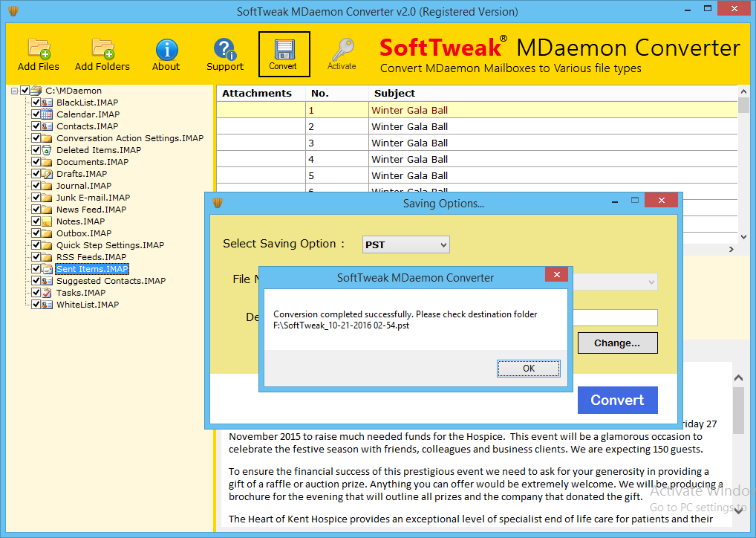Select the RSS Feeds.IMAP tree item
This screenshot has height=538, width=756.
(x=91, y=257)
